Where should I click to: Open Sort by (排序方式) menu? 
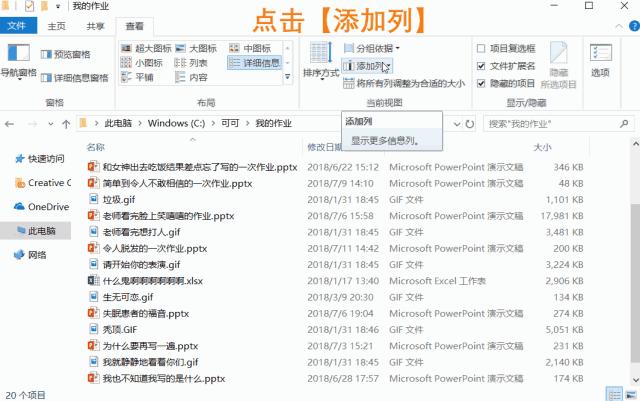pyautogui.click(x=321, y=60)
